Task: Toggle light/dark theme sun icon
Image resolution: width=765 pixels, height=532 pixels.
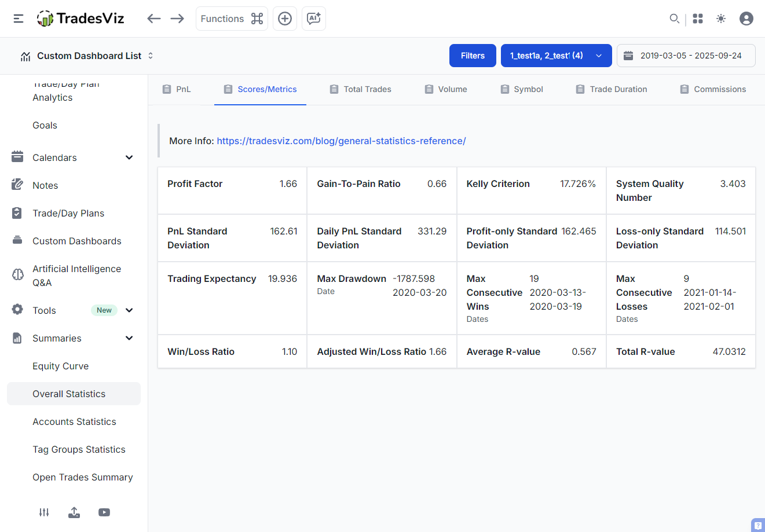Action: click(721, 19)
